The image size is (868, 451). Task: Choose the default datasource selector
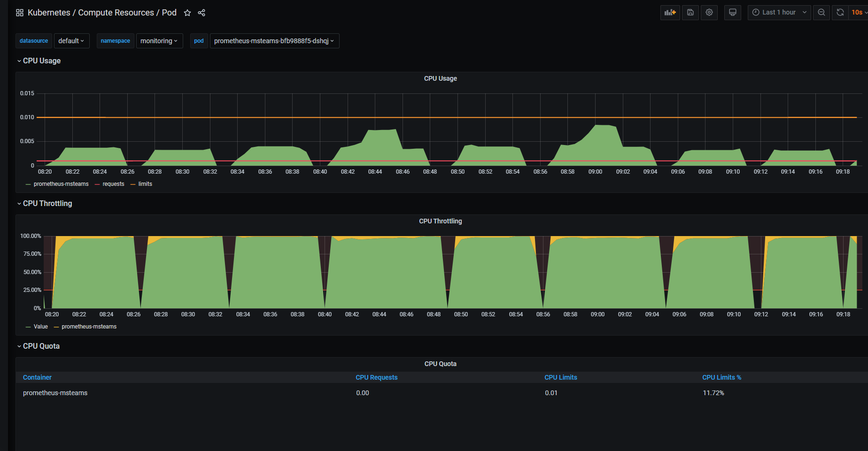pyautogui.click(x=71, y=41)
